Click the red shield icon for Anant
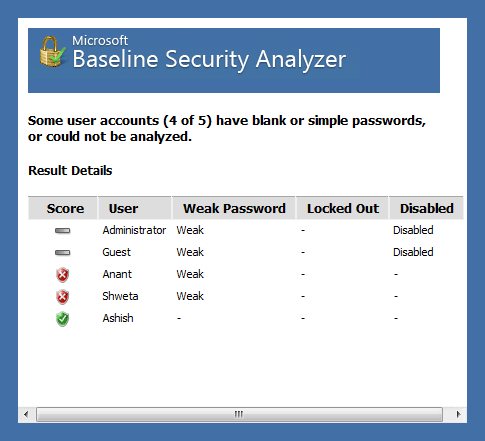Viewport: 485px width, 441px height. pyautogui.click(x=62, y=275)
